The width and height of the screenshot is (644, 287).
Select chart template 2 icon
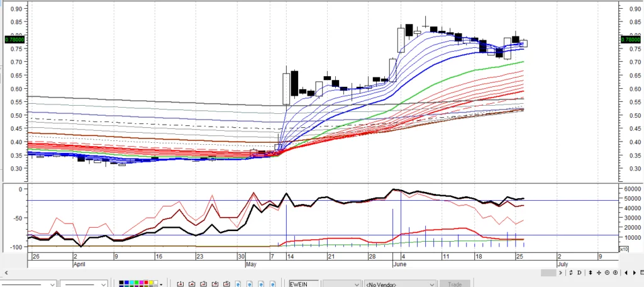[192, 284]
